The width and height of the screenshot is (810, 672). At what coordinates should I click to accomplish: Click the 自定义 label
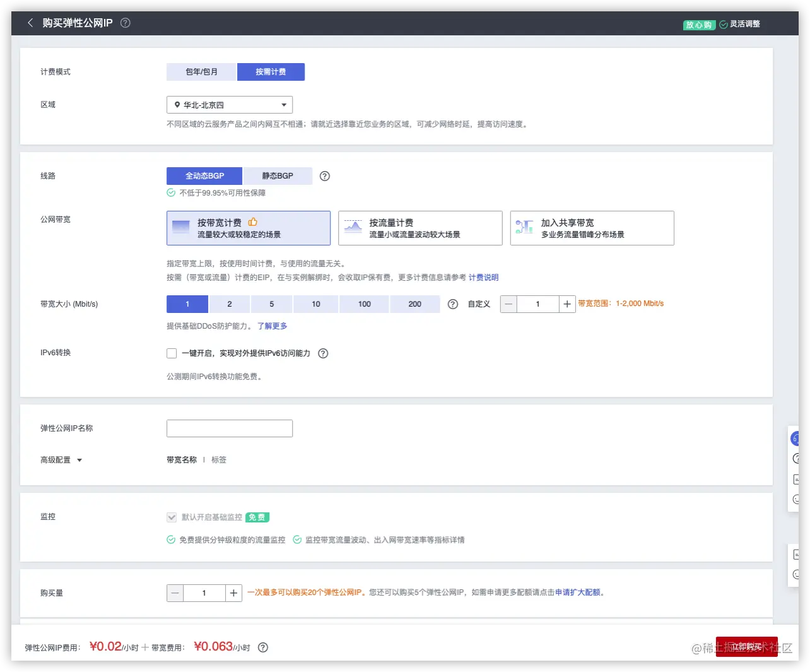(479, 304)
